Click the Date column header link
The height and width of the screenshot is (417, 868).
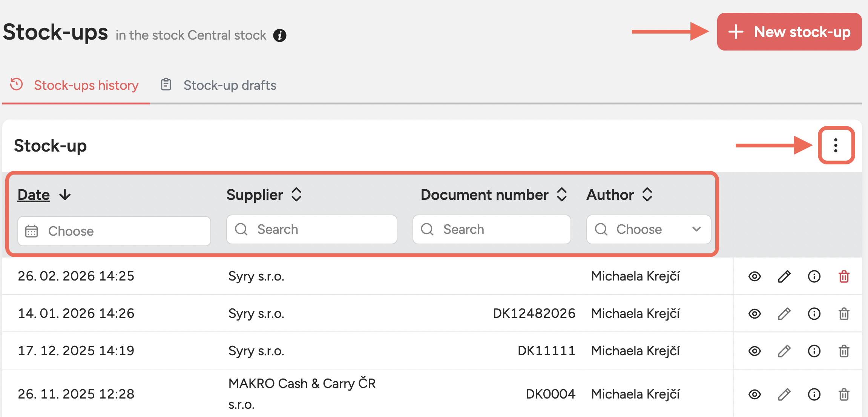pos(34,195)
